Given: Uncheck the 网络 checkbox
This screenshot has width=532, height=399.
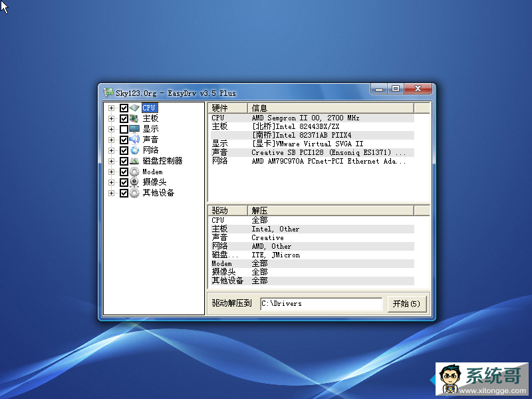Looking at the screenshot, I should tap(124, 150).
